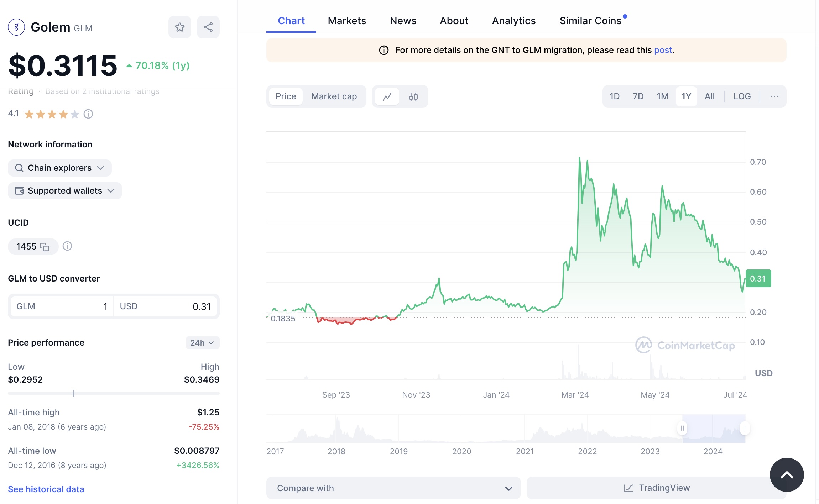Follow the migration post link
The image size is (819, 504).
point(663,50)
